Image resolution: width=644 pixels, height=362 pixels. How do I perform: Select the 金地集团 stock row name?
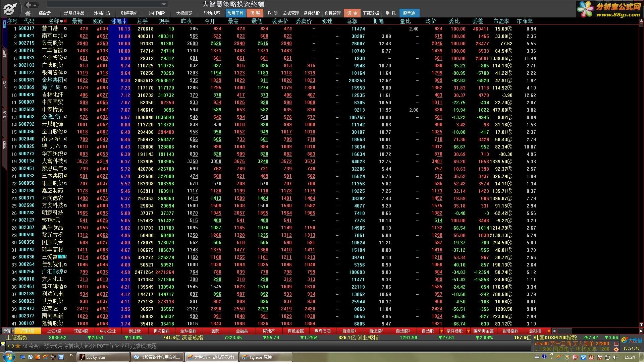(x=52, y=80)
